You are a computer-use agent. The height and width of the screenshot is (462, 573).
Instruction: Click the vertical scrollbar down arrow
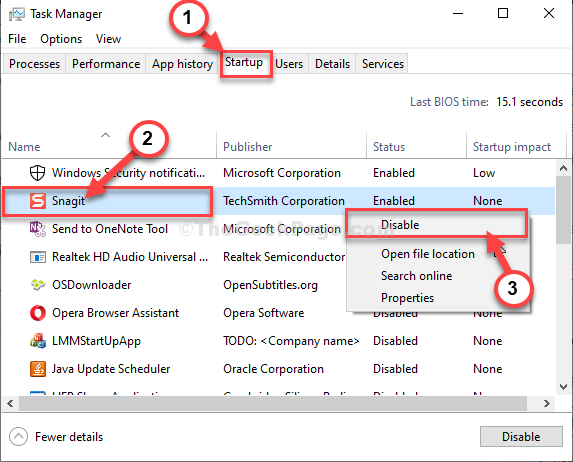(x=563, y=386)
